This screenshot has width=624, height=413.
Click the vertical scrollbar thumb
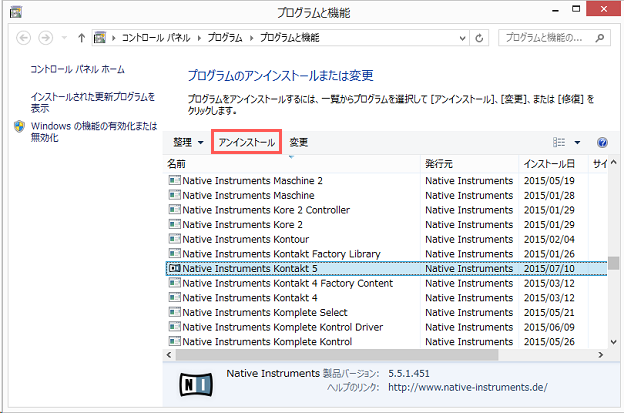pos(613,263)
